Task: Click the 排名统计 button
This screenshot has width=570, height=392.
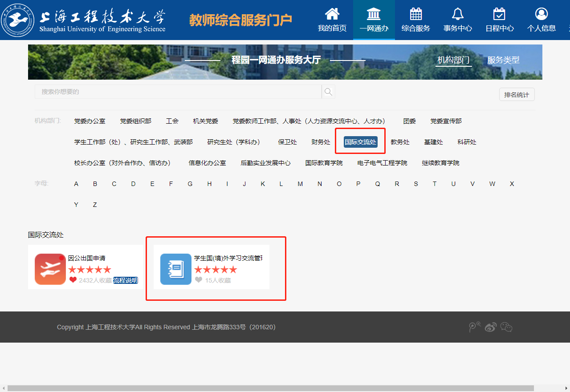Action: tap(517, 94)
